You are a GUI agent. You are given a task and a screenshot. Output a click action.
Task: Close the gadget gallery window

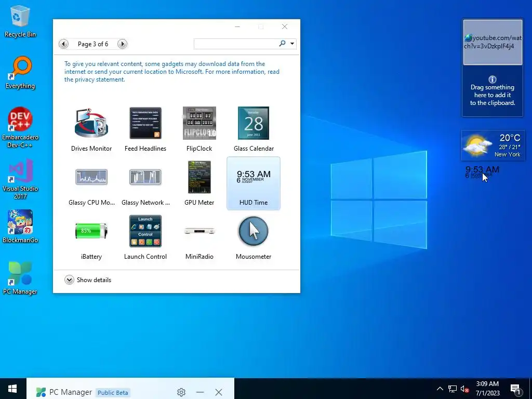point(285,26)
